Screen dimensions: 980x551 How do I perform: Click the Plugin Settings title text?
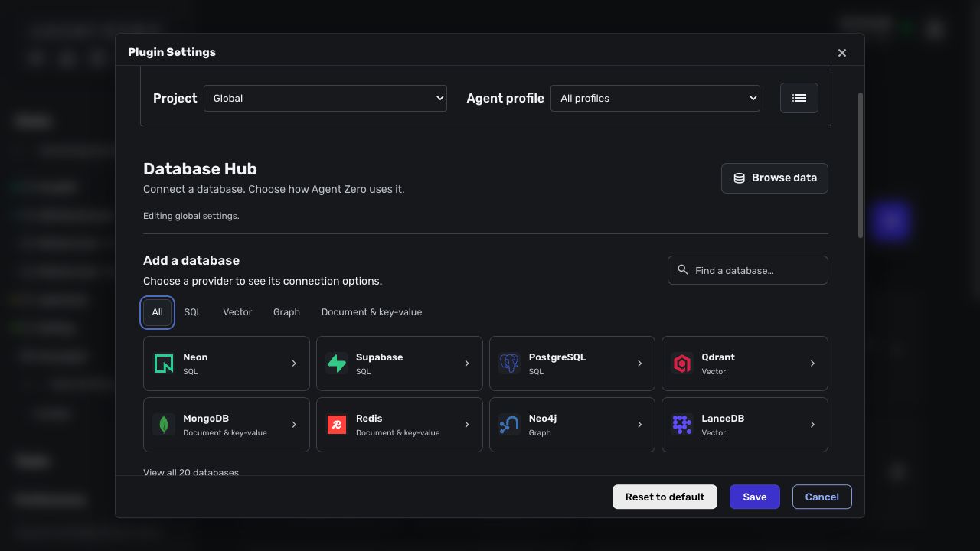(171, 52)
